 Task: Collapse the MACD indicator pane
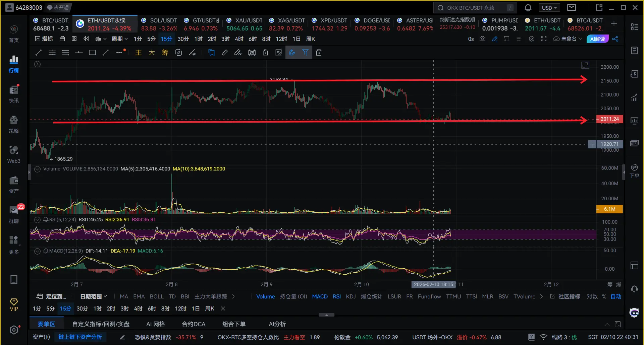point(38,251)
